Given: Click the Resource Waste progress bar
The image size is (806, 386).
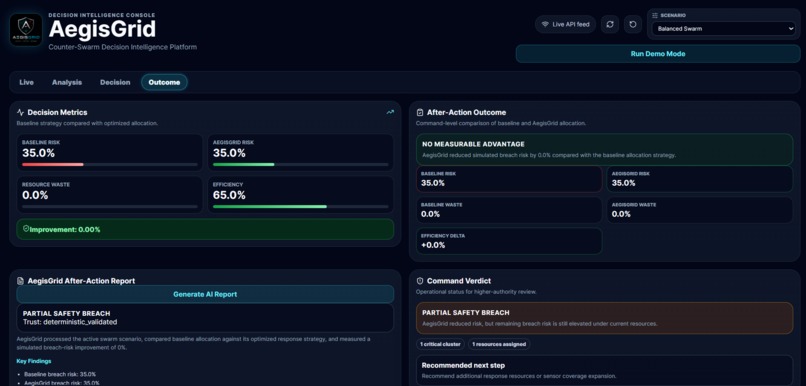Looking at the screenshot, I should [x=109, y=207].
